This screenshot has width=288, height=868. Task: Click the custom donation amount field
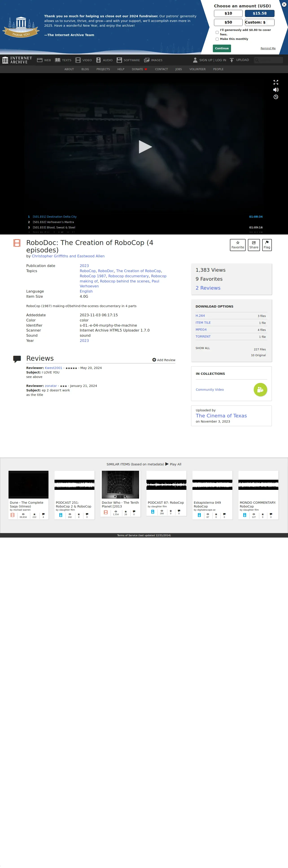270,23
